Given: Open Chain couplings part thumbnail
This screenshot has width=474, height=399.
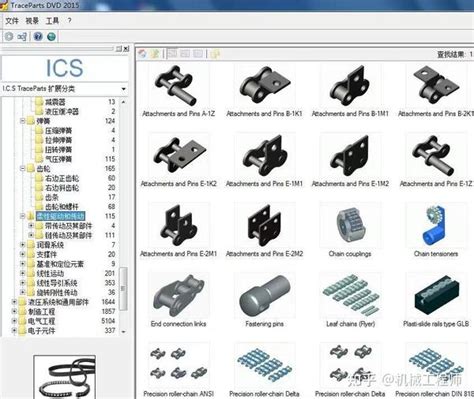Looking at the screenshot, I should click(350, 230).
